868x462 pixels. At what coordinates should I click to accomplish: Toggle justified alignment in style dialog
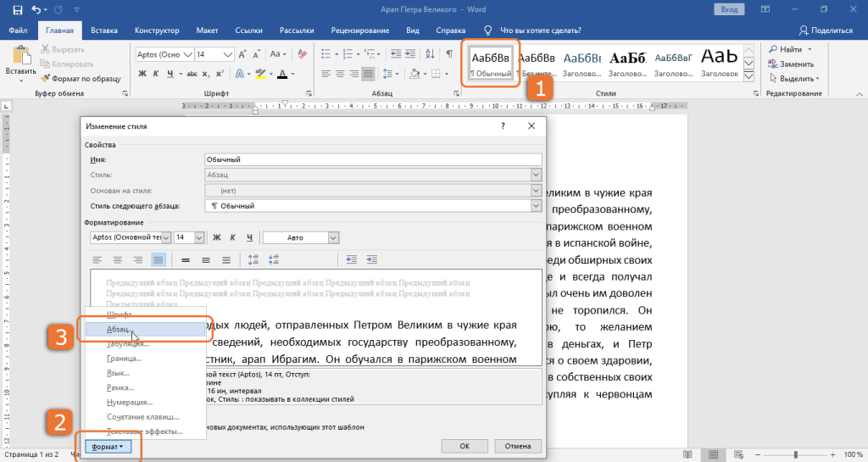click(159, 259)
